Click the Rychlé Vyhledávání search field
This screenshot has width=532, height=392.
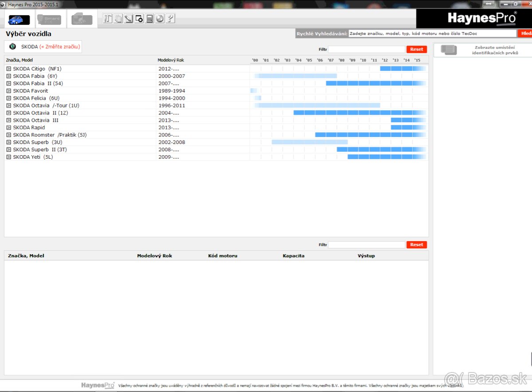coord(432,33)
